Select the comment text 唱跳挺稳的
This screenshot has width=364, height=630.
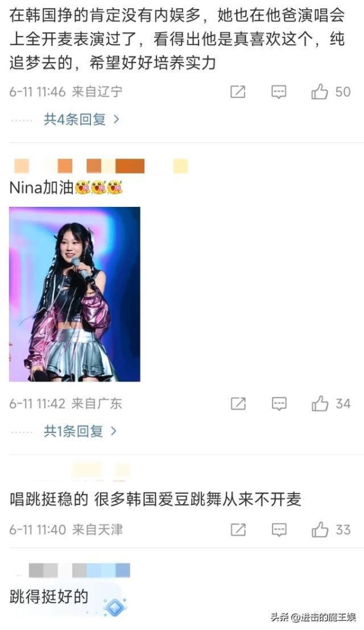pyautogui.click(x=49, y=500)
